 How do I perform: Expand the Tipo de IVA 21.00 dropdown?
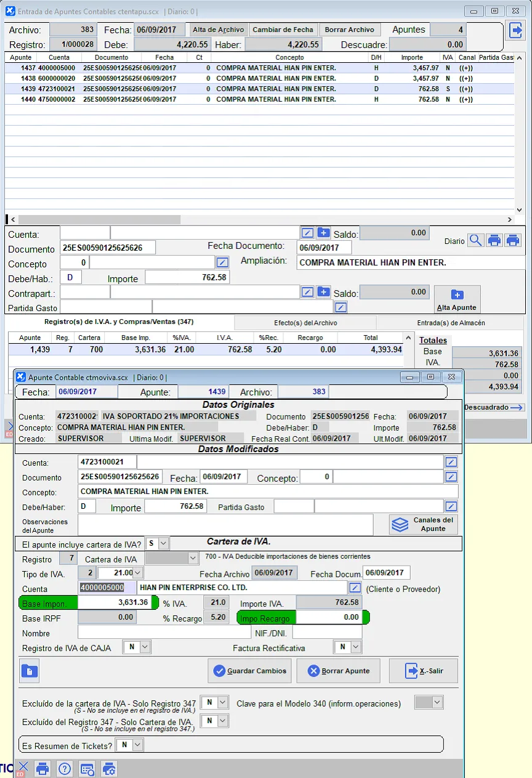click(137, 573)
